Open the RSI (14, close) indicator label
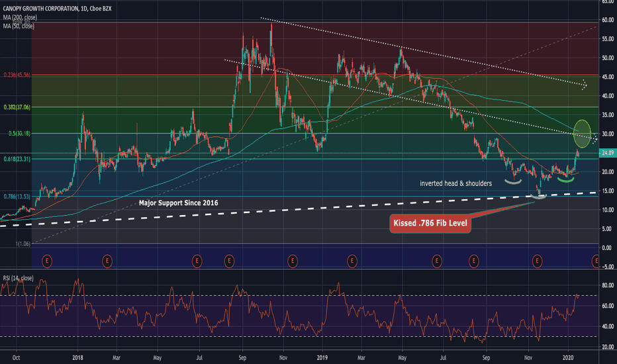 pyautogui.click(x=18, y=278)
